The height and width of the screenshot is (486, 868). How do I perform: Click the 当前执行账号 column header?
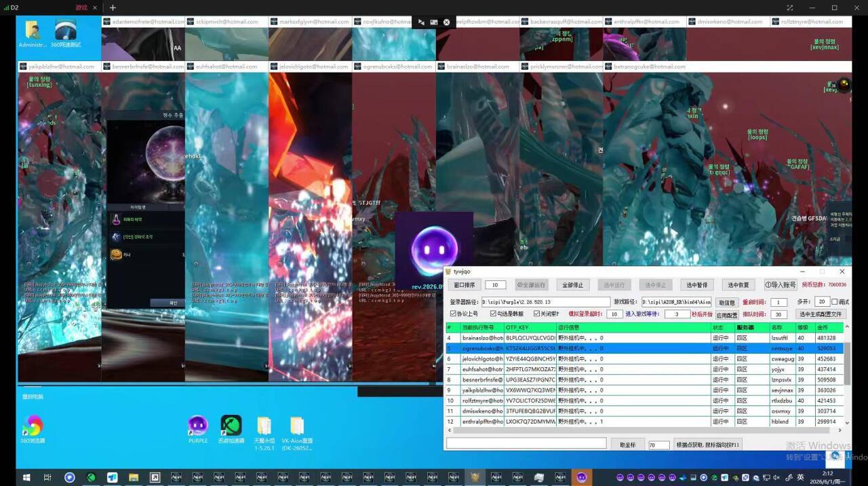tap(482, 327)
